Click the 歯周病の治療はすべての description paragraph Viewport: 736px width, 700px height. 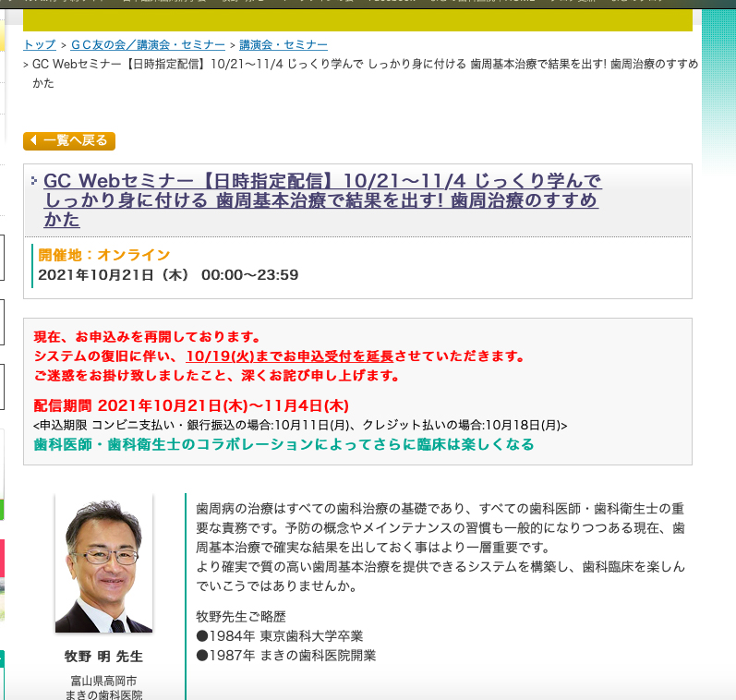(x=440, y=528)
